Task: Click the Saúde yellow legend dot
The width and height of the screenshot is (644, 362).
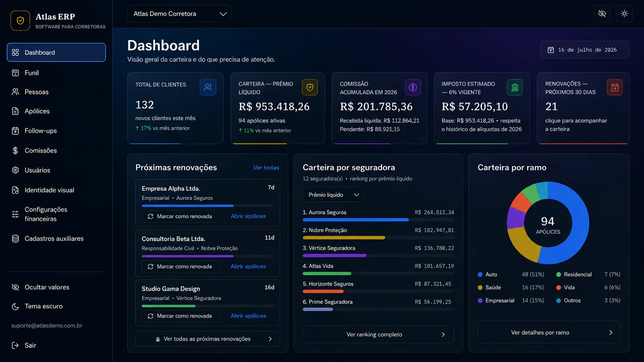Action: point(480,288)
